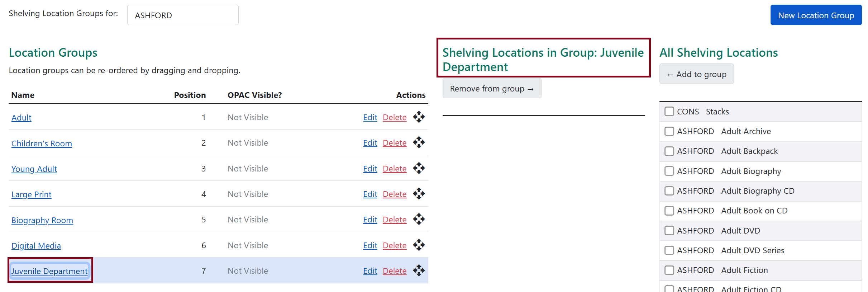
Task: Select the ASHFORD Adult Fiction row
Action: pyautogui.click(x=744, y=270)
